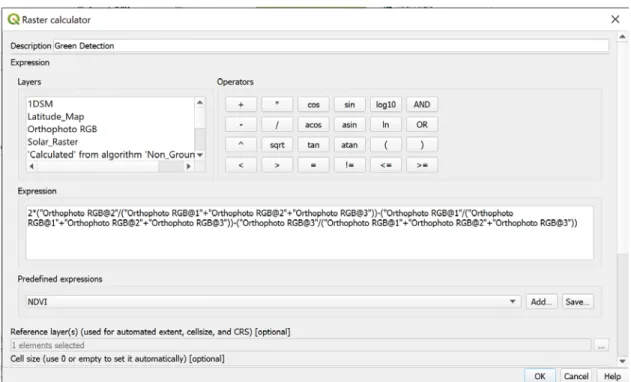Click the dialog scroll-down arrow
This screenshot has height=382, width=631.
622,361
